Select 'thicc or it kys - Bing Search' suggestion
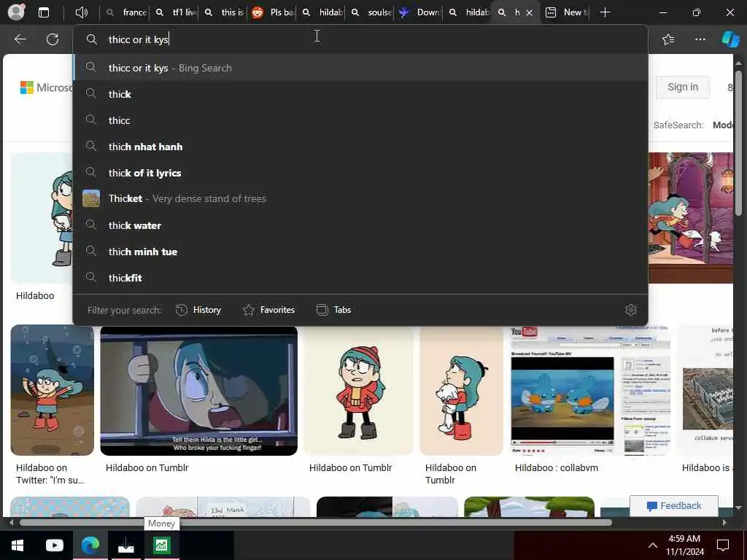 click(x=360, y=68)
